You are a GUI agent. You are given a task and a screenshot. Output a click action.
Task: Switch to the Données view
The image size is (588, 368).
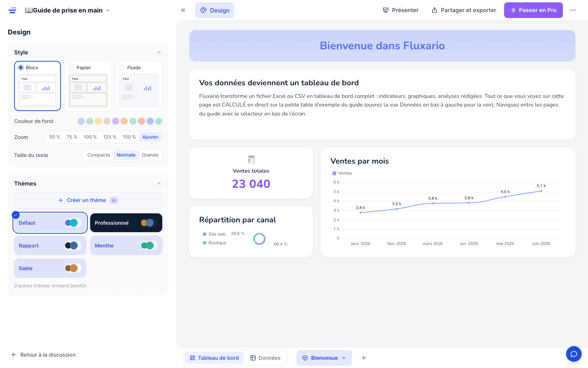pyautogui.click(x=265, y=358)
